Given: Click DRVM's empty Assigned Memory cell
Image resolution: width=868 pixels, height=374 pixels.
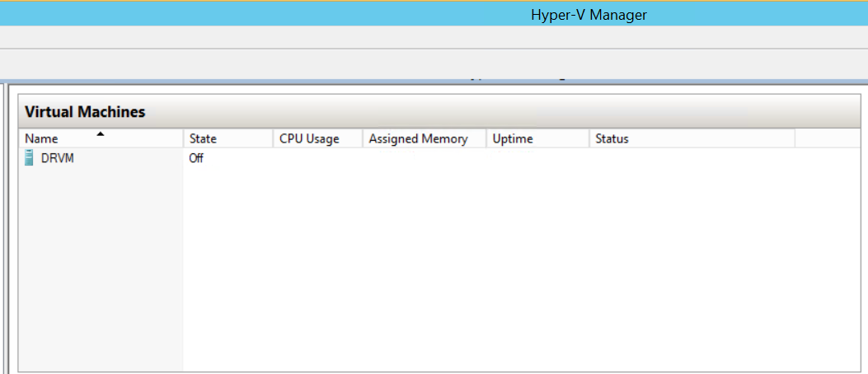Looking at the screenshot, I should [425, 158].
